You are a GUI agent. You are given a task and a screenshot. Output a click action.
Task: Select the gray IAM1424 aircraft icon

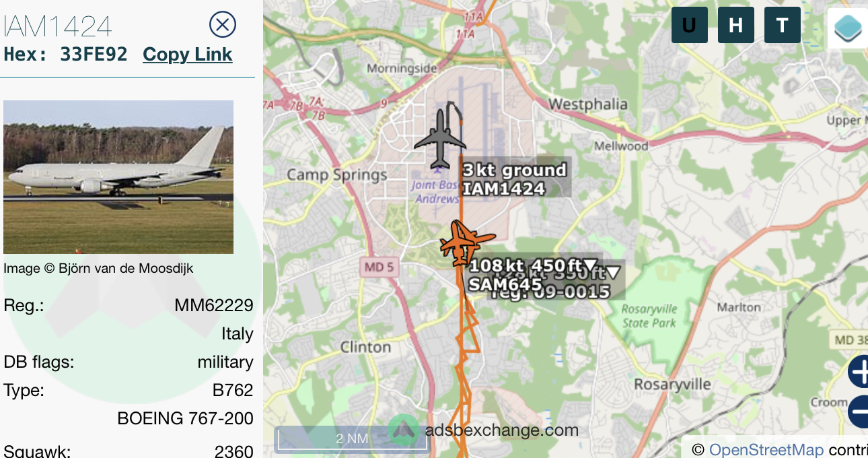point(440,137)
